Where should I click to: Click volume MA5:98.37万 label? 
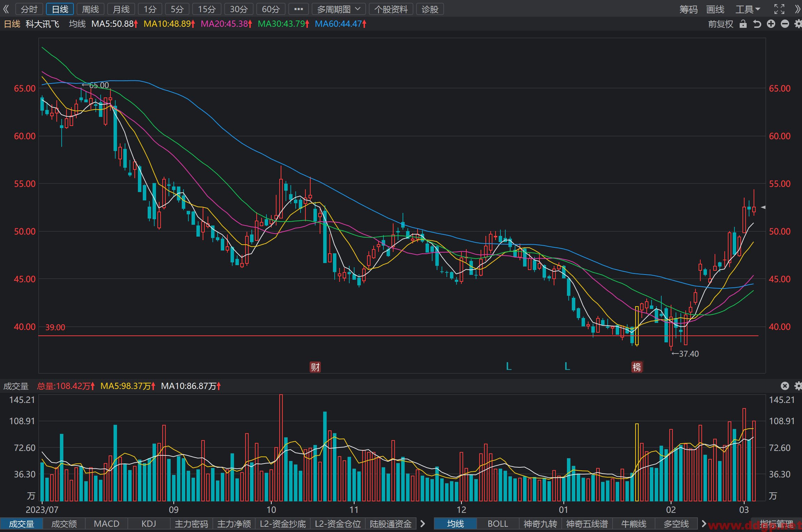[128, 386]
